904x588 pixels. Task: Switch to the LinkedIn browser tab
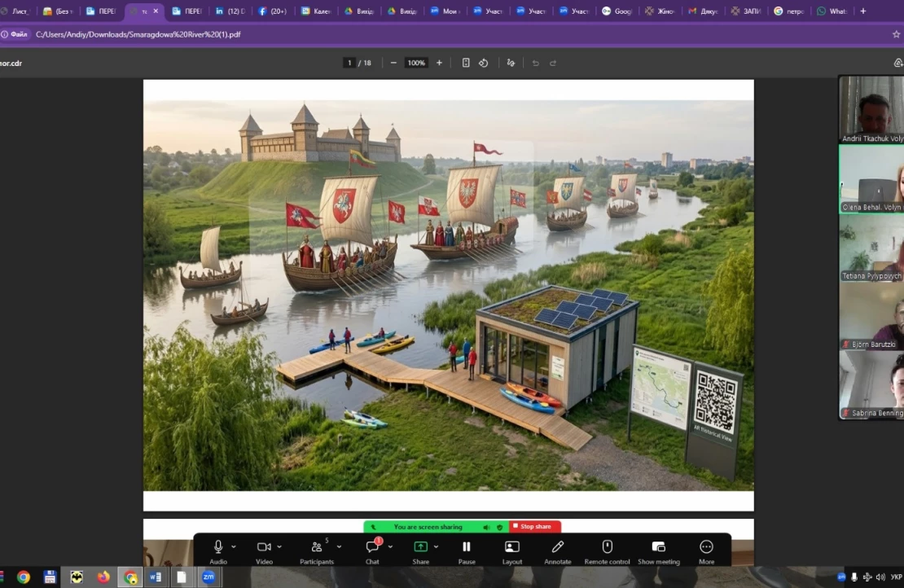click(230, 11)
